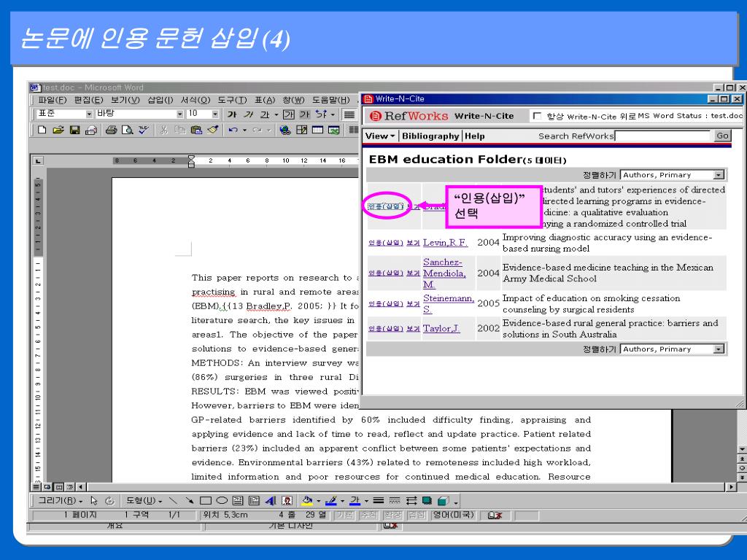Image resolution: width=747 pixels, height=560 pixels.
Task: Open the 편집(E) menu in Word
Action: pos(88,100)
